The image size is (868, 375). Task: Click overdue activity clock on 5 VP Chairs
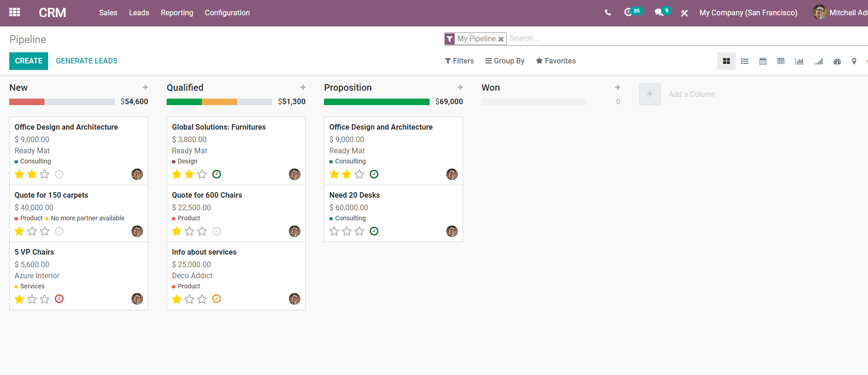click(59, 299)
